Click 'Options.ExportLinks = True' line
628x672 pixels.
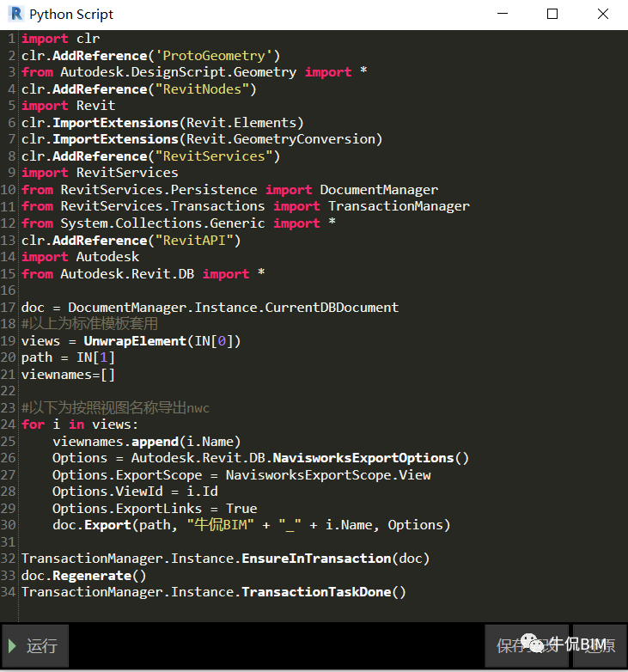(x=155, y=509)
